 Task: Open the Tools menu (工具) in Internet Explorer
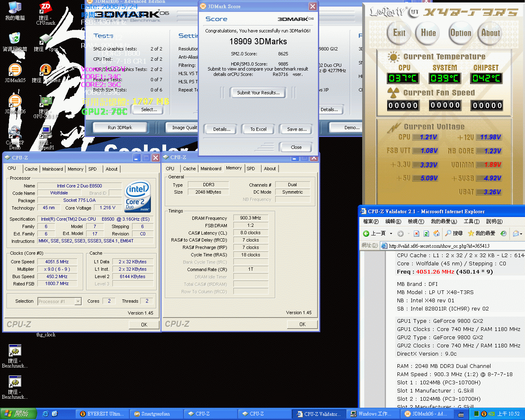pos(471,221)
